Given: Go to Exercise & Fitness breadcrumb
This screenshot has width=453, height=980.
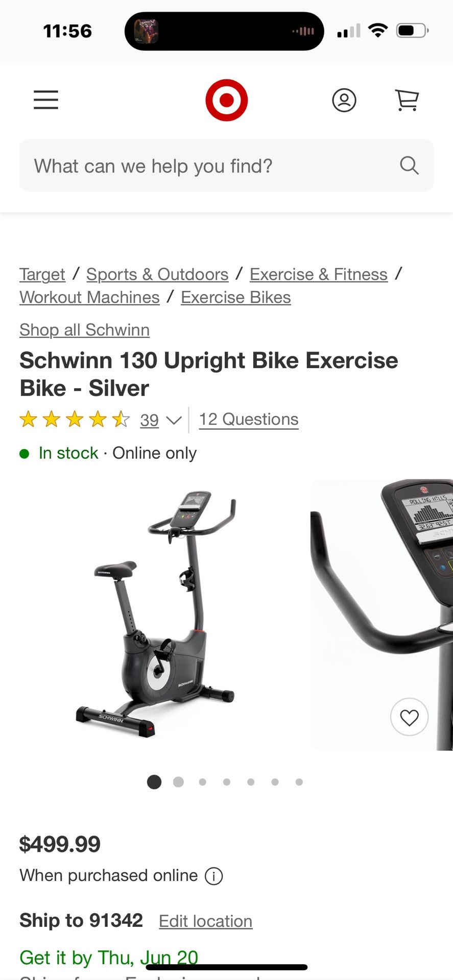Looking at the screenshot, I should coord(319,274).
